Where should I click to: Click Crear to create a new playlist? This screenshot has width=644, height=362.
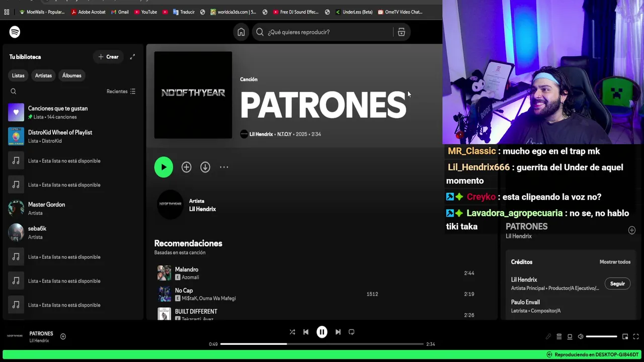click(x=108, y=57)
